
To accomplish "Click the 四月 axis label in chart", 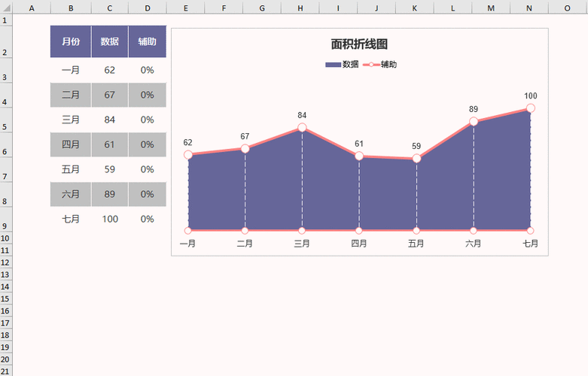I will pyautogui.click(x=359, y=243).
